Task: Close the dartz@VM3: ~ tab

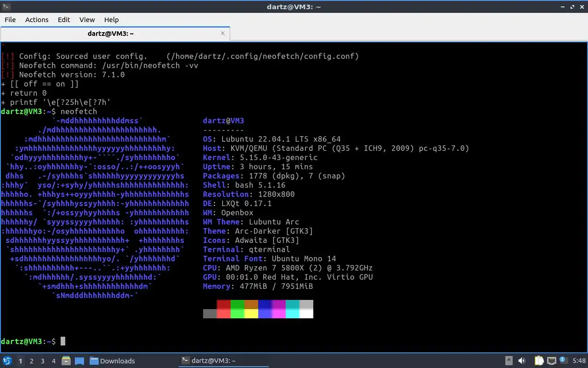Action: [223, 33]
